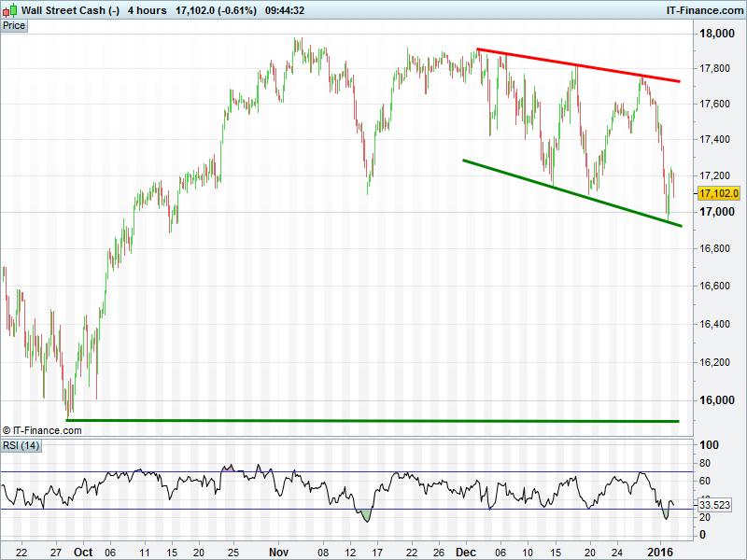The height and width of the screenshot is (560, 747).
Task: Select the Price panel tab
Action: 14,25
